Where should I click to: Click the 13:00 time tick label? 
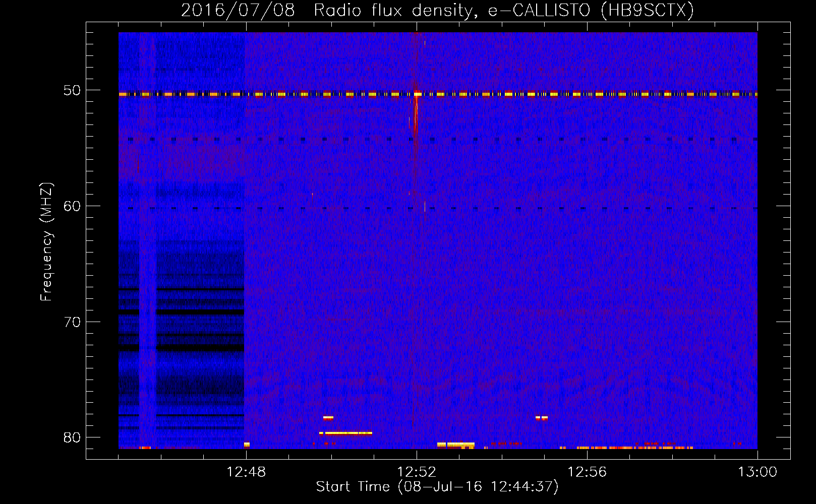click(757, 472)
